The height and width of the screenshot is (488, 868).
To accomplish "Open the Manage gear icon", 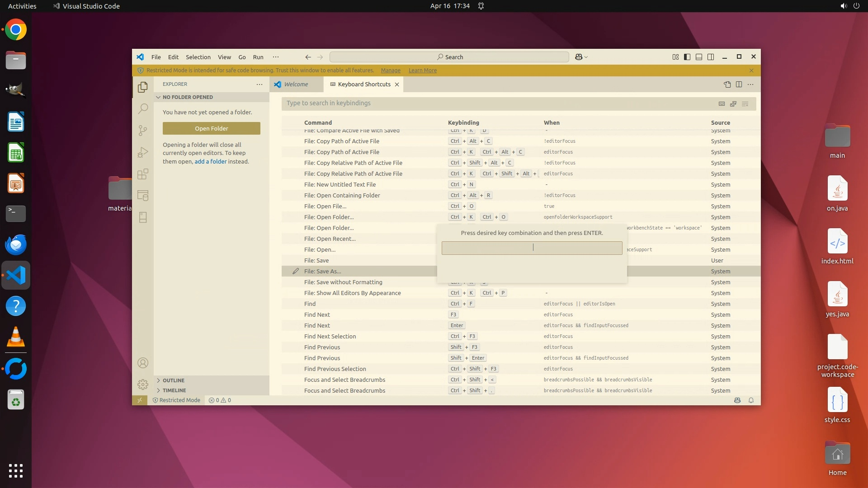I will [x=143, y=385].
